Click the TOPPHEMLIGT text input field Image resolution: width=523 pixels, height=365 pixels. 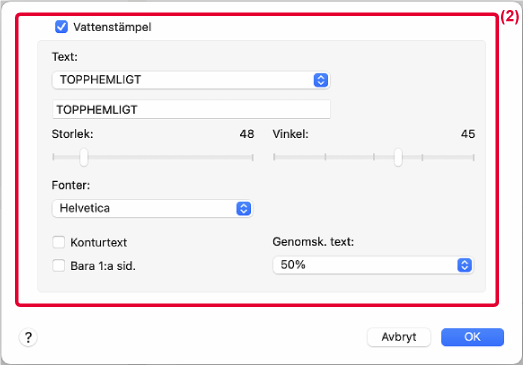pyautogui.click(x=191, y=109)
